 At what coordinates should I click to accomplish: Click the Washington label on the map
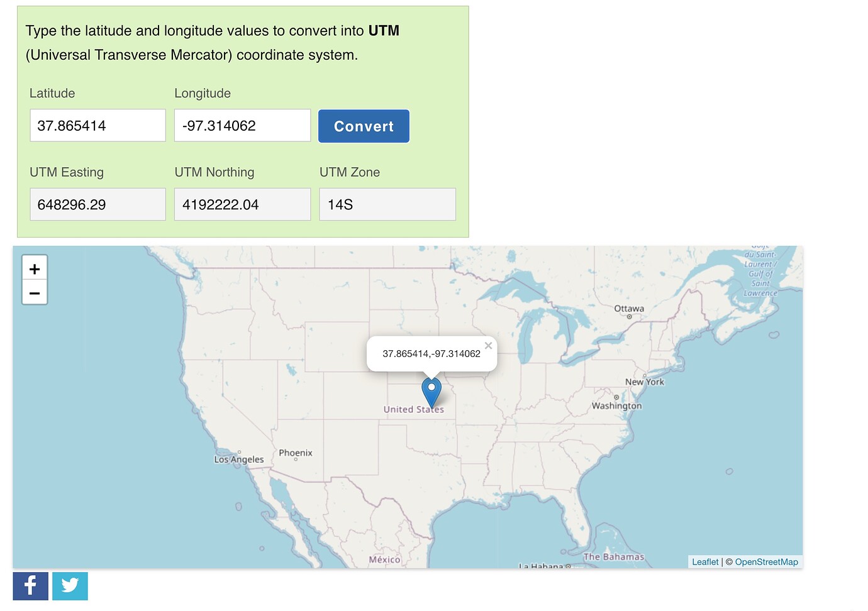coord(616,406)
